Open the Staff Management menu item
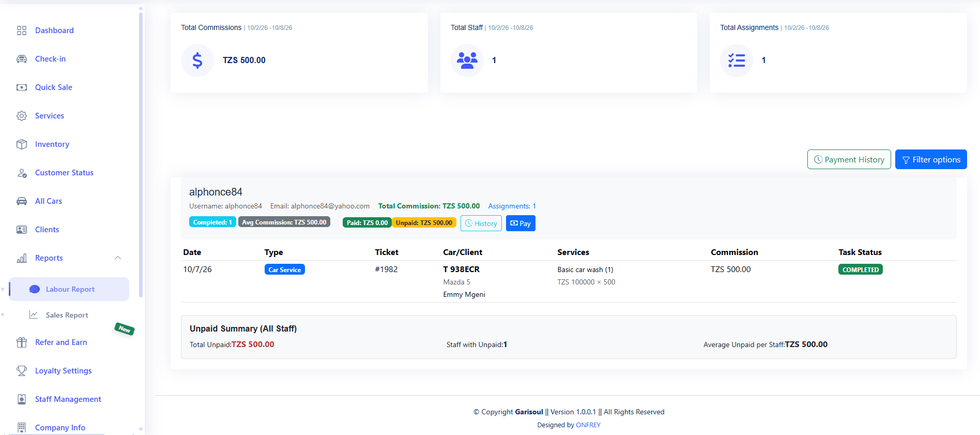The width and height of the screenshot is (980, 435). click(x=69, y=399)
